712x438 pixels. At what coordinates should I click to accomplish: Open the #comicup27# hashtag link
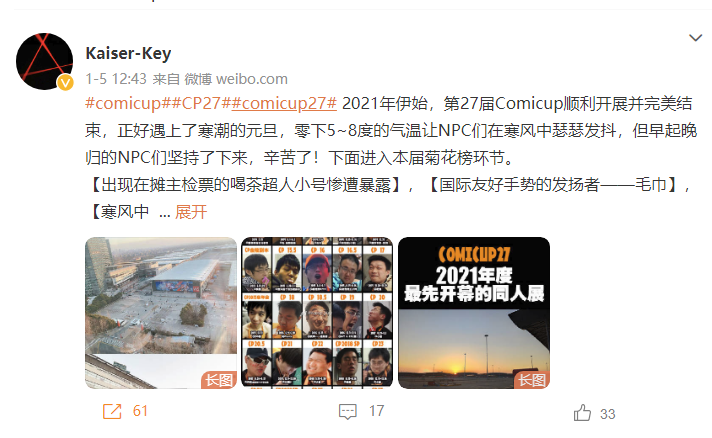[x=284, y=103]
